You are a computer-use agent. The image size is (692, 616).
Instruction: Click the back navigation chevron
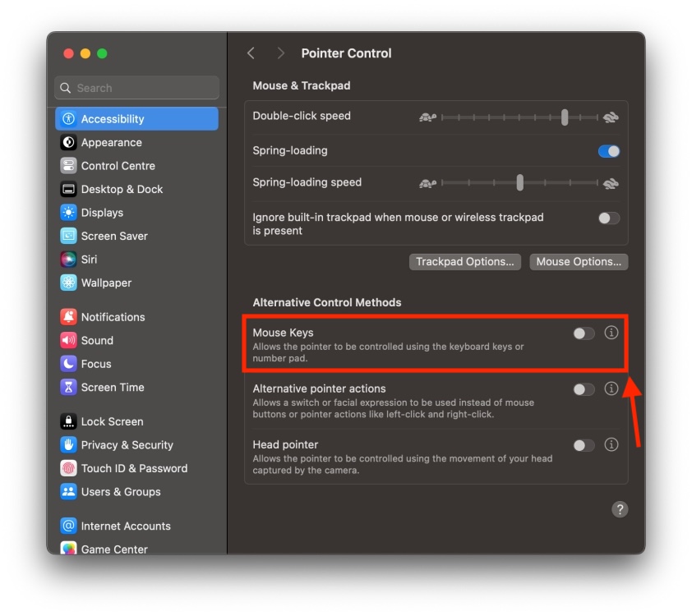pyautogui.click(x=251, y=52)
